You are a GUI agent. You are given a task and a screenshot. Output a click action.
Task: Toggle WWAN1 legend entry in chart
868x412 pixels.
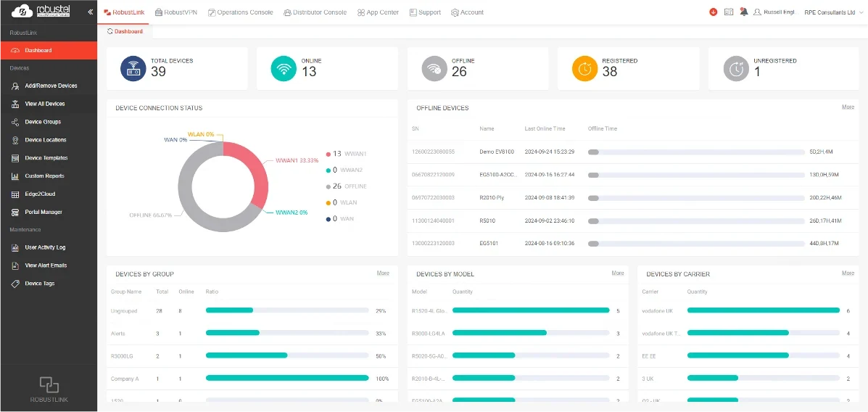(x=347, y=153)
